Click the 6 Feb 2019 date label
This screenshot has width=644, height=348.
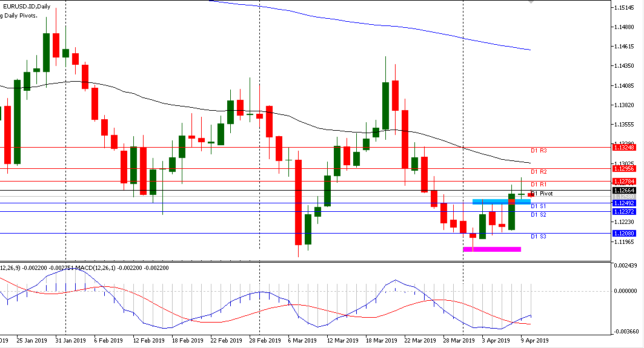pos(108,341)
